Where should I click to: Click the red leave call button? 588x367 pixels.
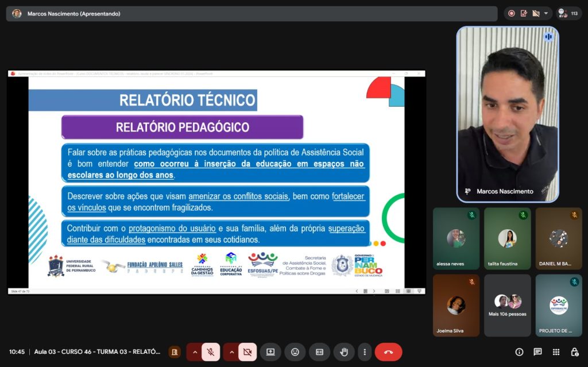point(388,351)
